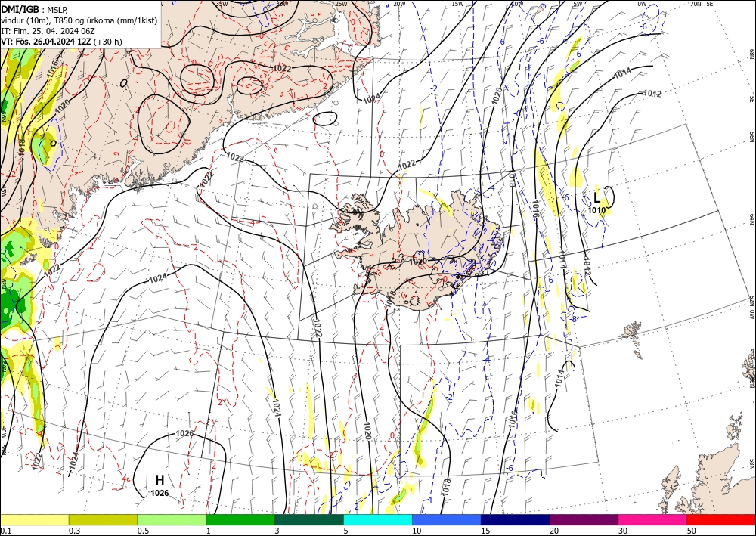Pick the blue 10–15 mm legend swatch

click(447, 519)
